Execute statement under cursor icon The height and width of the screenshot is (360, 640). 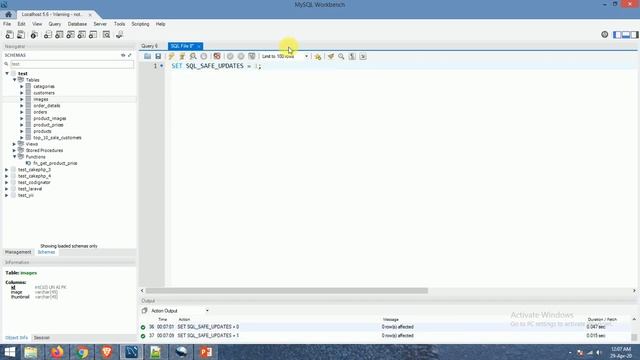[x=182, y=56]
